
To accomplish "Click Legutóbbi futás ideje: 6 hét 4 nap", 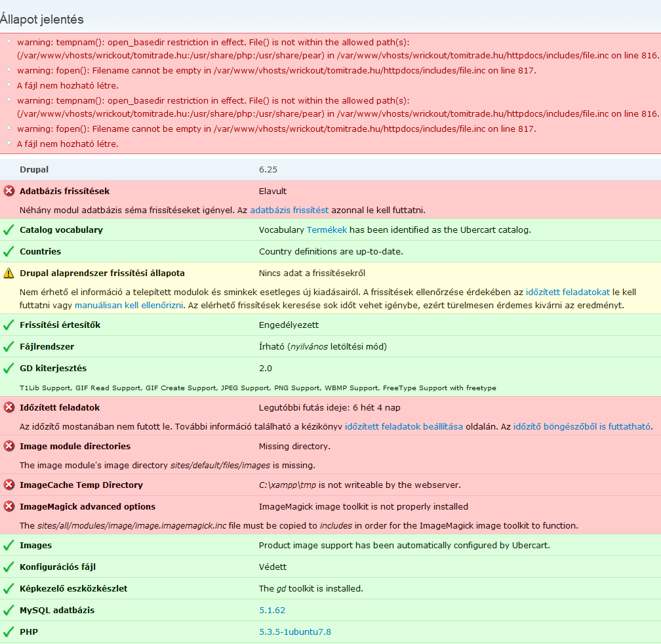I will [330, 407].
